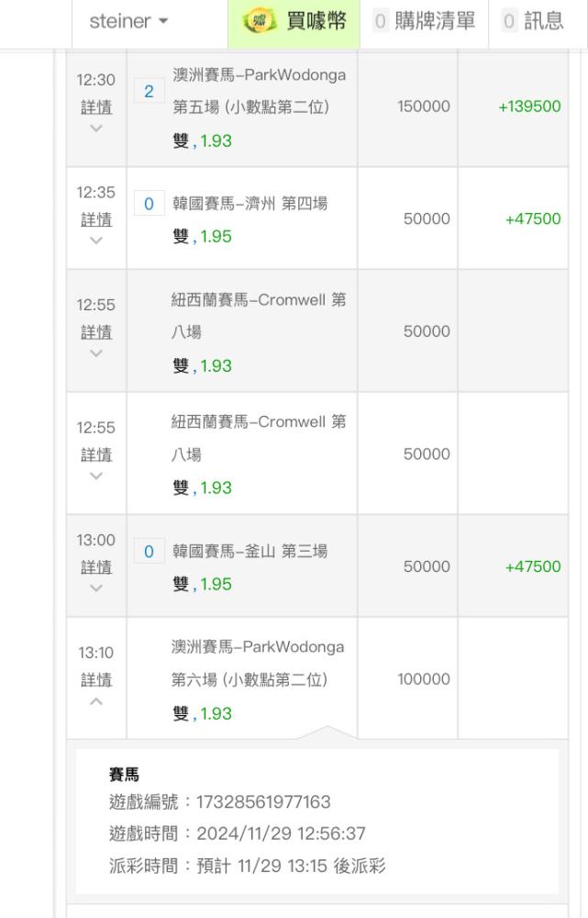Screen dimensions: 588x918
Task: Select the game number 17328561977163
Action: (263, 801)
